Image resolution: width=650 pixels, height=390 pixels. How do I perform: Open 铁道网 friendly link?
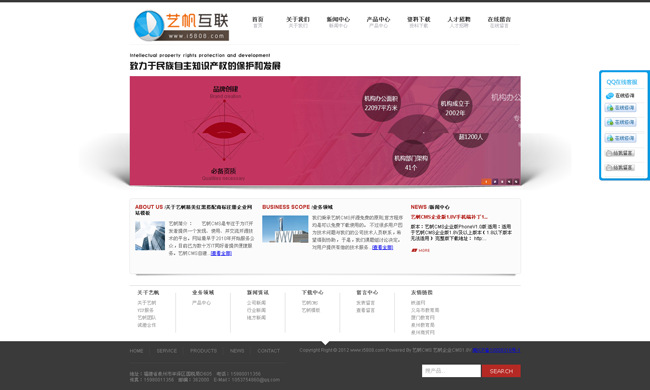[418, 303]
